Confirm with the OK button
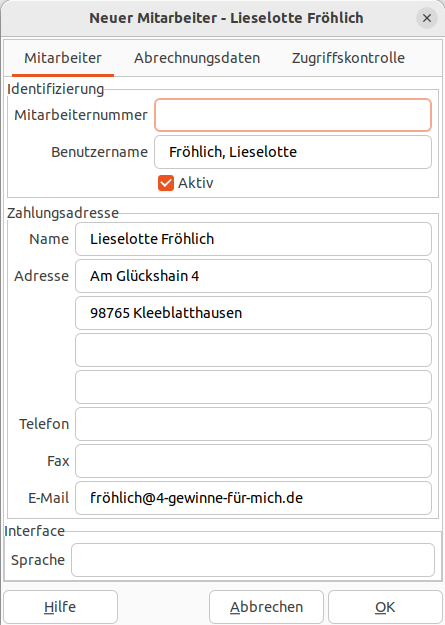This screenshot has width=445, height=625. click(x=385, y=607)
